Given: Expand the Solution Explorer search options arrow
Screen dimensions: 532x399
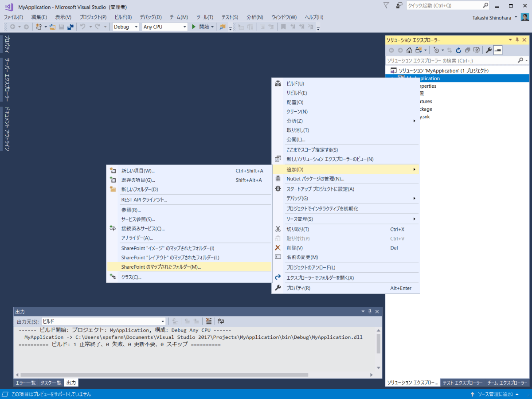Looking at the screenshot, I should click(526, 60).
